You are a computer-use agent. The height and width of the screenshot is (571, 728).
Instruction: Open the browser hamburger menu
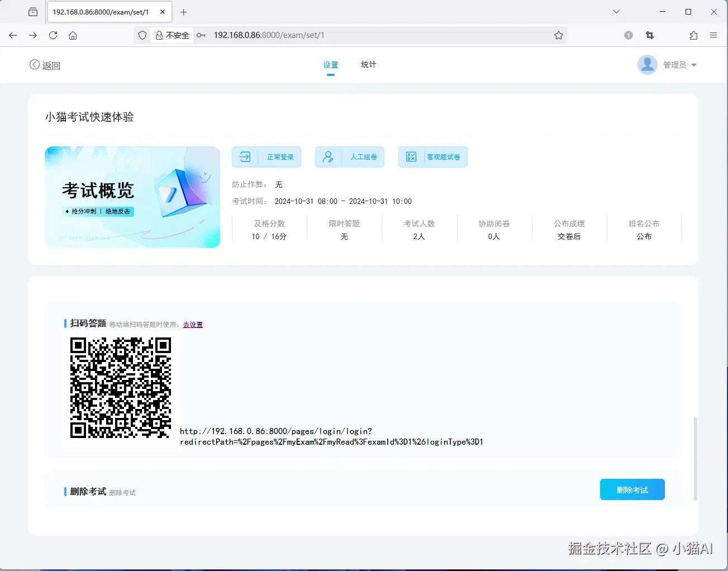tap(713, 35)
